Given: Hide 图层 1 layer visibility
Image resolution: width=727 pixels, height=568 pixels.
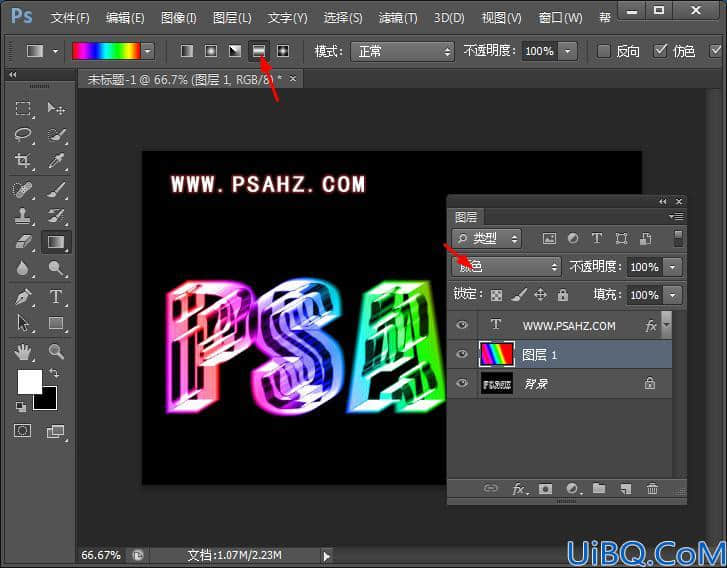Looking at the screenshot, I should pyautogui.click(x=462, y=354).
